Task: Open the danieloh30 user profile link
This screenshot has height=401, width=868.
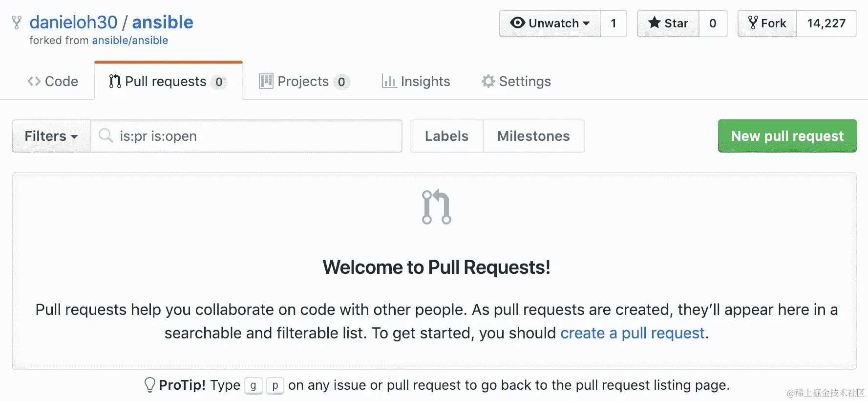Action: point(73,22)
